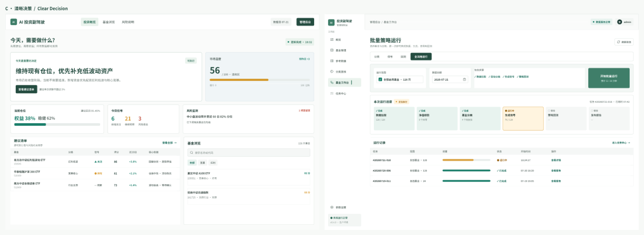The image size is (644, 235).
Task: Click the green dot beside 更新完成 · 18:32
Action: click(288, 42)
